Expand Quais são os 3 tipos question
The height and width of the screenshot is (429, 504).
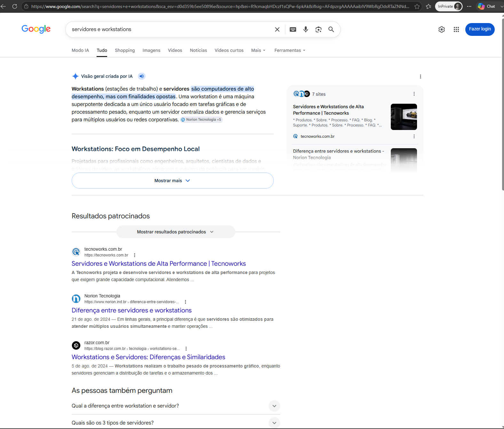tap(176, 423)
